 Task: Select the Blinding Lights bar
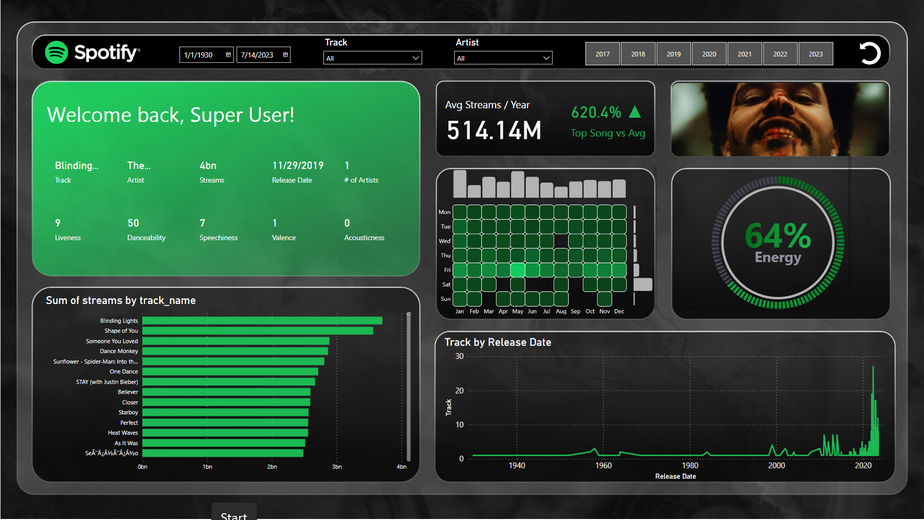point(262,321)
